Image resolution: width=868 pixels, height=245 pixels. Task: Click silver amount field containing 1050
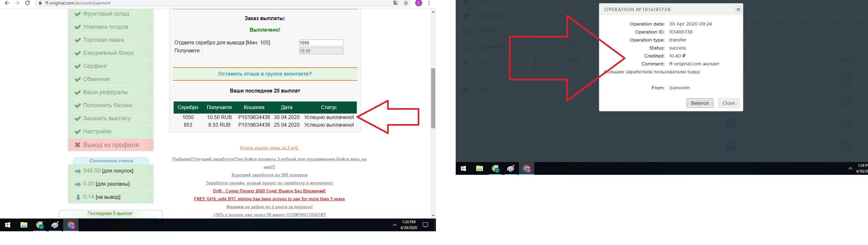tap(321, 43)
